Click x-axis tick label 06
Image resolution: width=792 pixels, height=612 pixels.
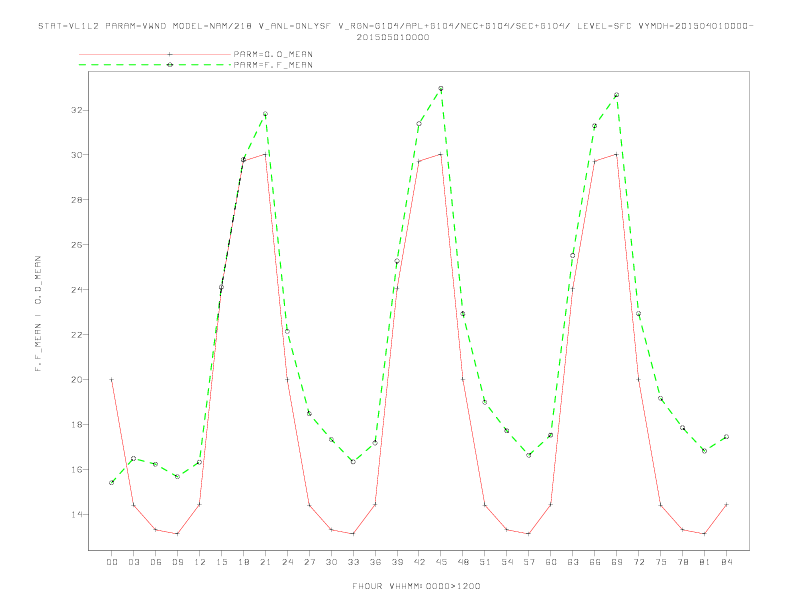pyautogui.click(x=156, y=562)
